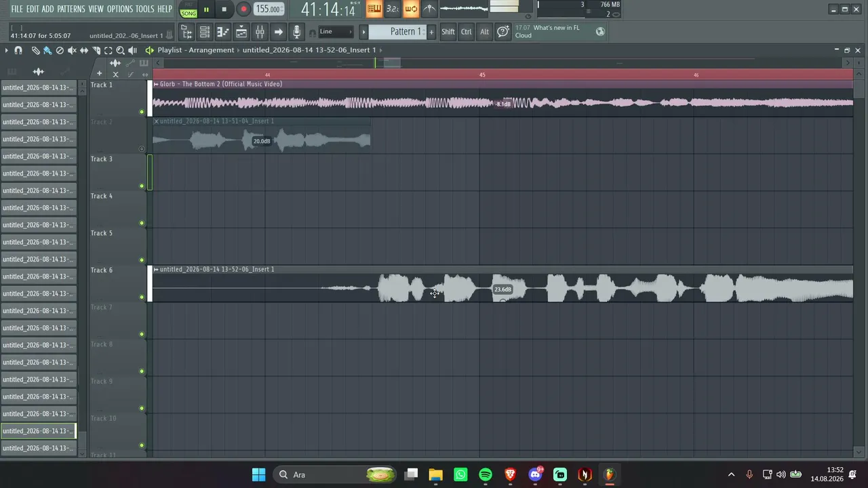Toggle the loop recording button
Image resolution: width=868 pixels, height=488 pixels.
pyautogui.click(x=411, y=9)
